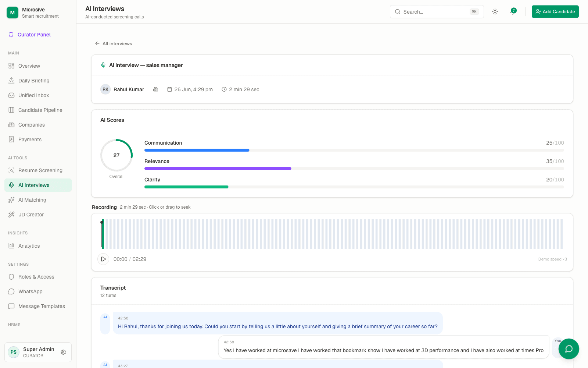Image resolution: width=588 pixels, height=368 pixels.
Task: Click the JD Creator wand icon
Action: click(x=11, y=215)
